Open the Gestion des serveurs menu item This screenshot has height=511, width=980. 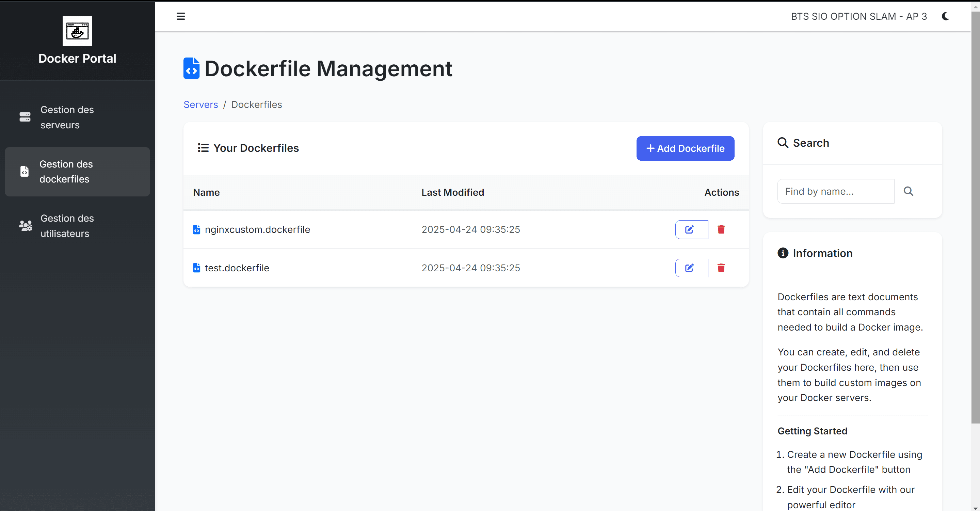click(67, 117)
